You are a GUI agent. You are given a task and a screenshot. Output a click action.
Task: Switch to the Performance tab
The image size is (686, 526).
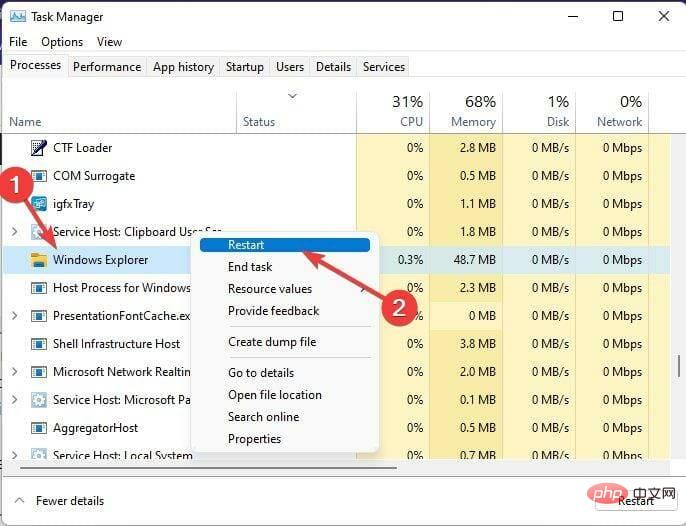(x=107, y=67)
